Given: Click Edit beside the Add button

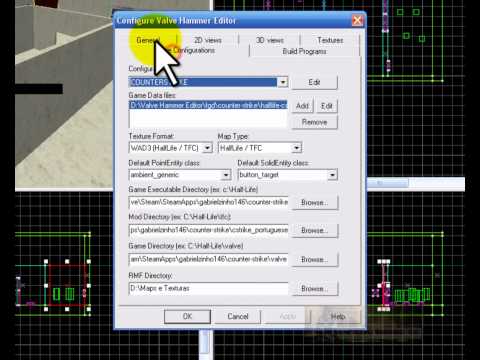Looking at the screenshot, I should coord(327,106).
